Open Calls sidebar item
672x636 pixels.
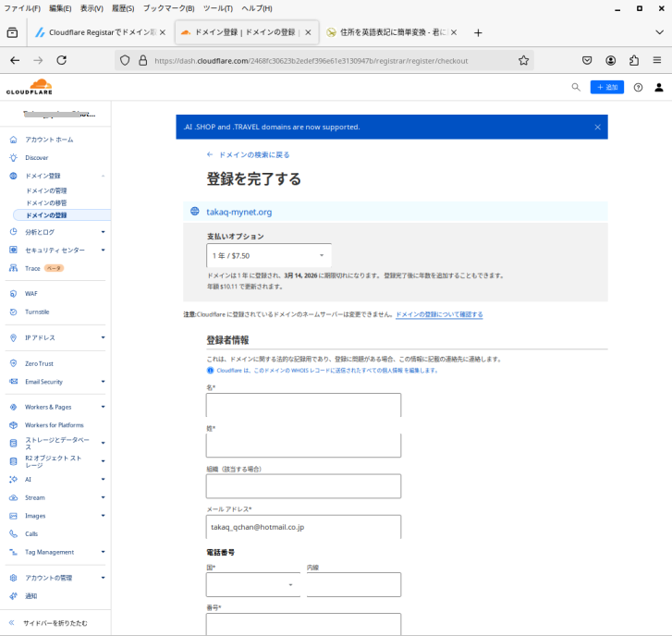(31, 534)
